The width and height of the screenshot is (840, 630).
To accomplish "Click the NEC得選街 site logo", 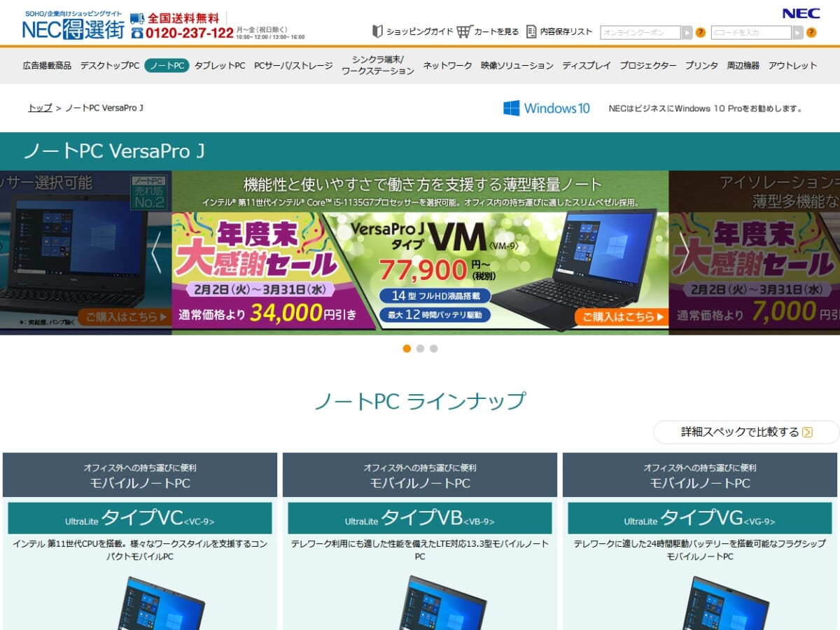I will [73, 25].
